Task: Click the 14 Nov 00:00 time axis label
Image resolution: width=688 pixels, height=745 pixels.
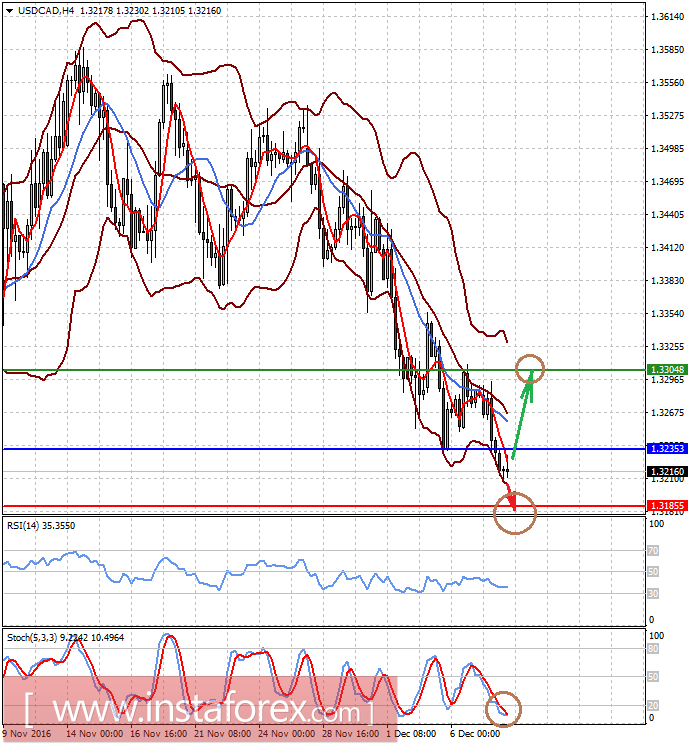Action: click(95, 734)
